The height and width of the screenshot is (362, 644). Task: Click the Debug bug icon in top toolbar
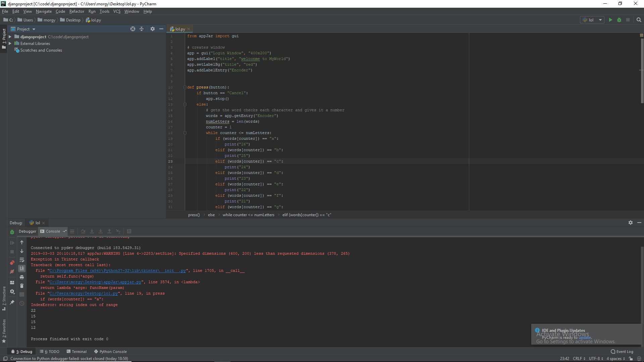[x=619, y=20]
